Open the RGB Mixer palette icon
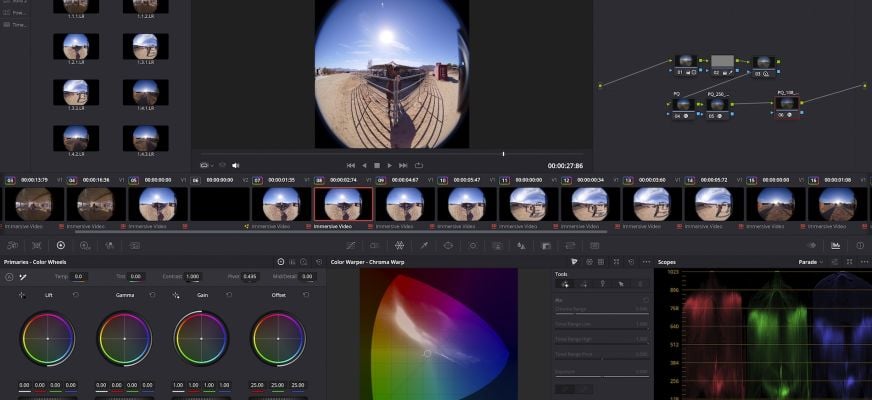 (x=110, y=245)
